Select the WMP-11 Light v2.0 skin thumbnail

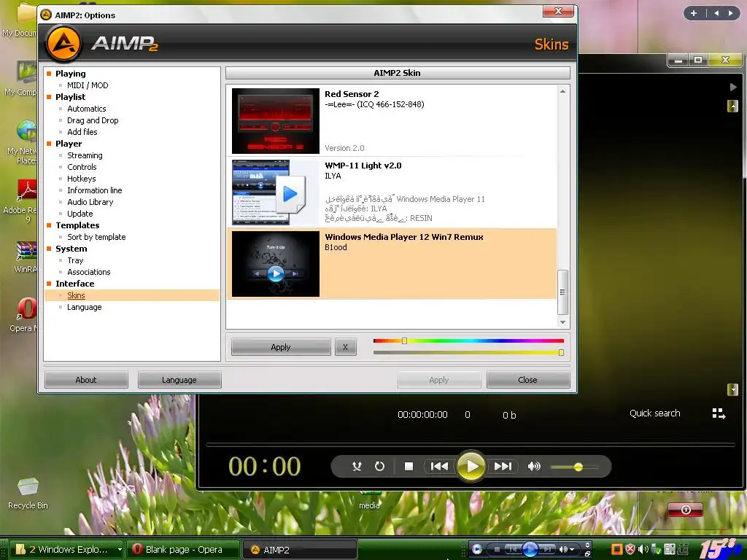(275, 192)
